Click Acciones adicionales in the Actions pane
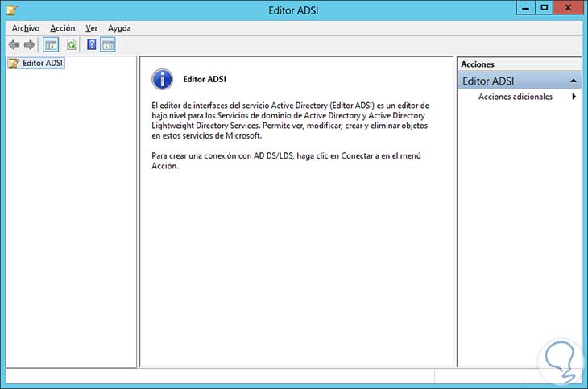This screenshot has width=588, height=389. coord(516,97)
